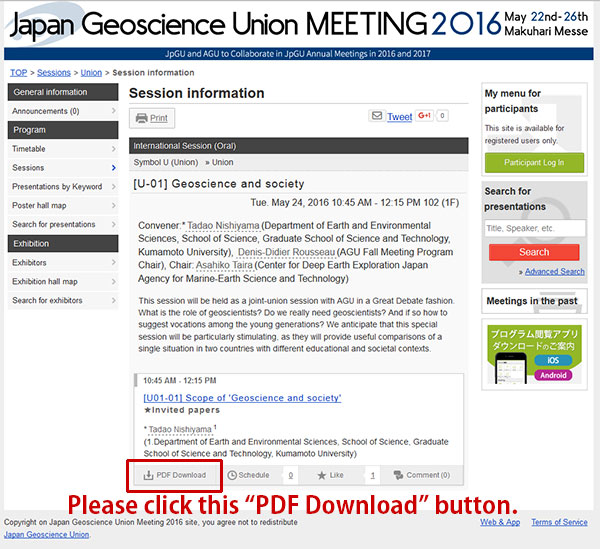Click convener name Tadao Nishiyama link
Screen dimensions: 600x549
223,226
